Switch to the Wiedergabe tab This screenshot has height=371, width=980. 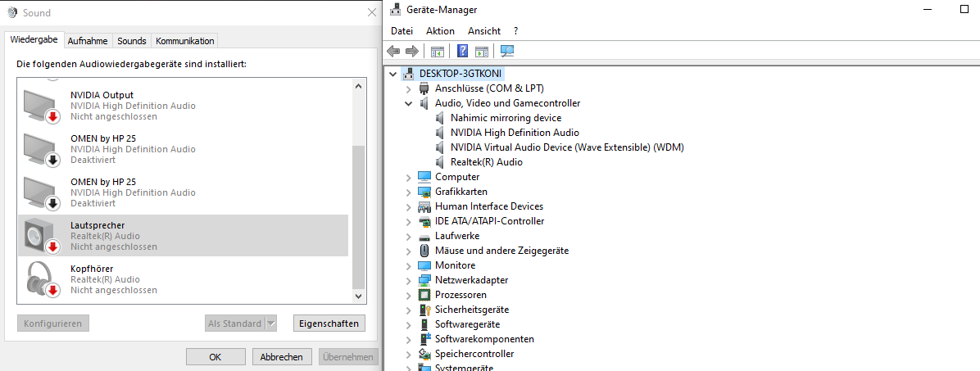[34, 40]
